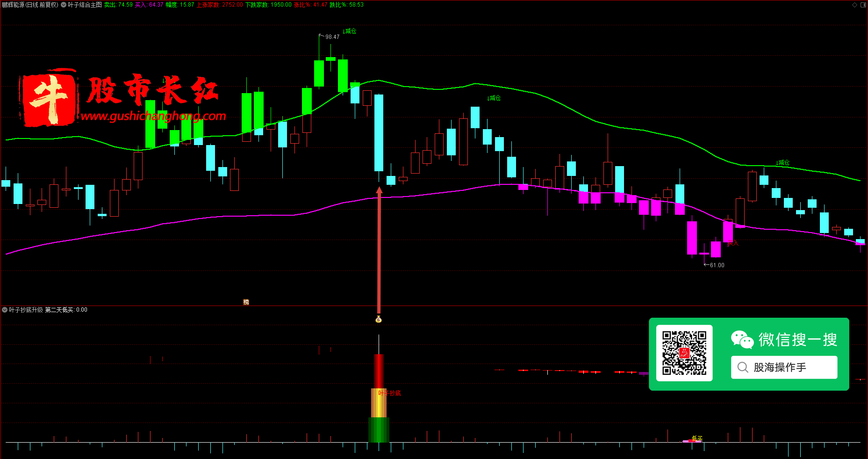Image resolution: width=868 pixels, height=459 pixels.
Task: Click the 幅度: 15.87 value
Action: click(x=180, y=5)
